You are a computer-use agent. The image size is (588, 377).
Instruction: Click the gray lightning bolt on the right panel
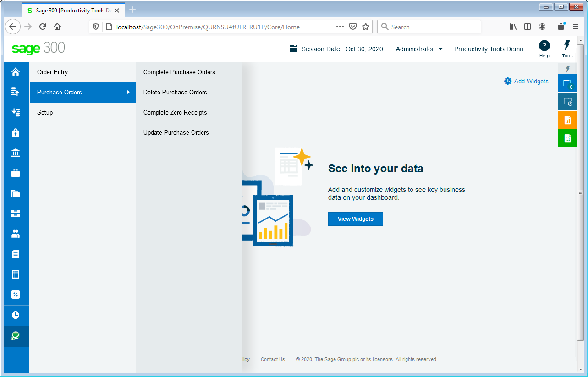(567, 69)
